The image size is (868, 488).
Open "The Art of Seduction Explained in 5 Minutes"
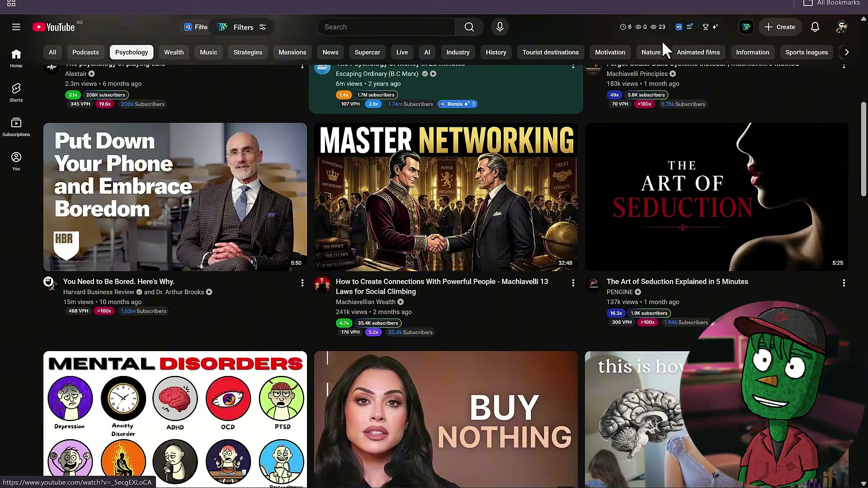(x=677, y=282)
